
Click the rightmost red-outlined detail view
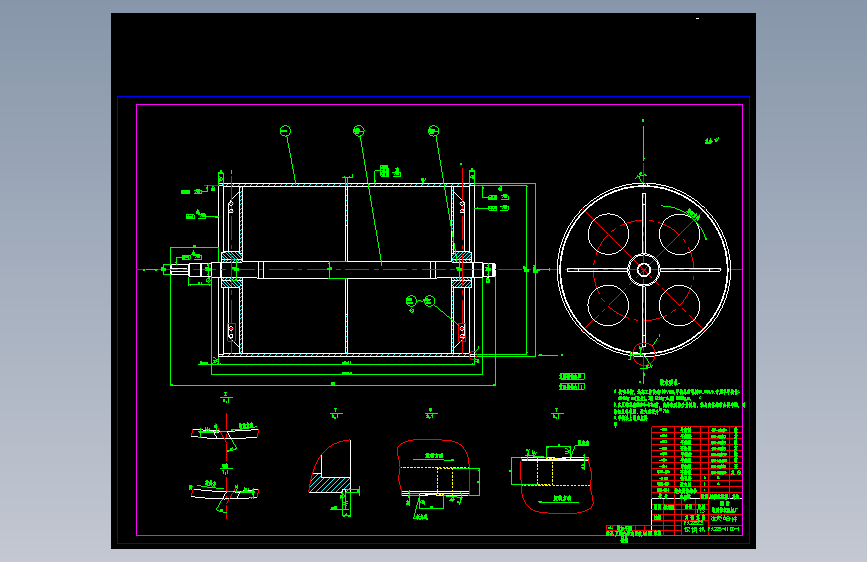coord(553,480)
